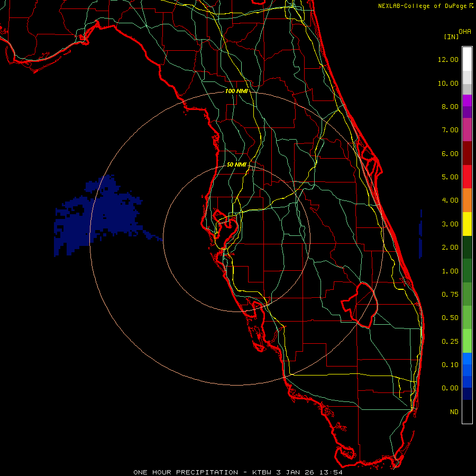
Task: Pick the bright red swatch beside 5.00
Action: (467, 177)
